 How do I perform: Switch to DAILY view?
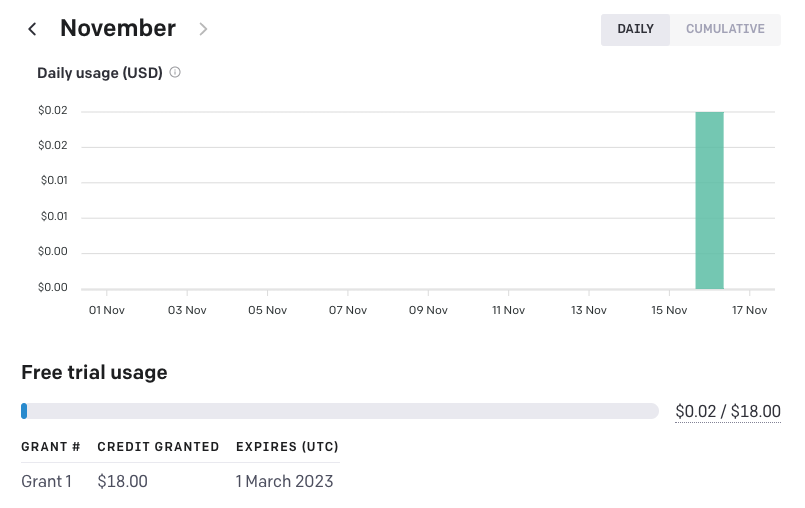tap(635, 29)
